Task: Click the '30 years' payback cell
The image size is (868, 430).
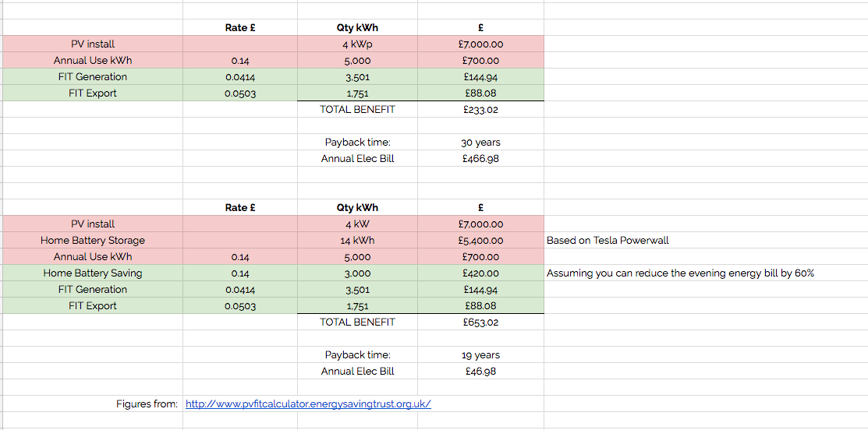Action: coord(480,143)
